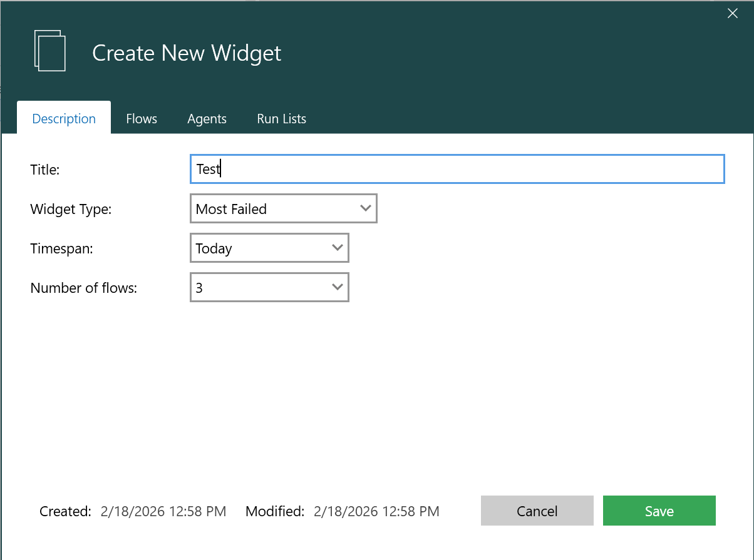Screen dimensions: 754x560
Task: Click the Number of flows: label
Action: tap(83, 288)
